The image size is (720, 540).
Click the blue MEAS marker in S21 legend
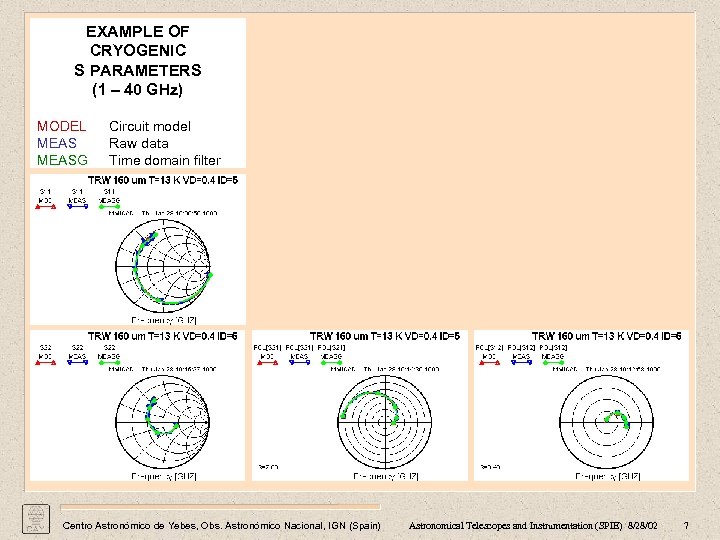(299, 363)
